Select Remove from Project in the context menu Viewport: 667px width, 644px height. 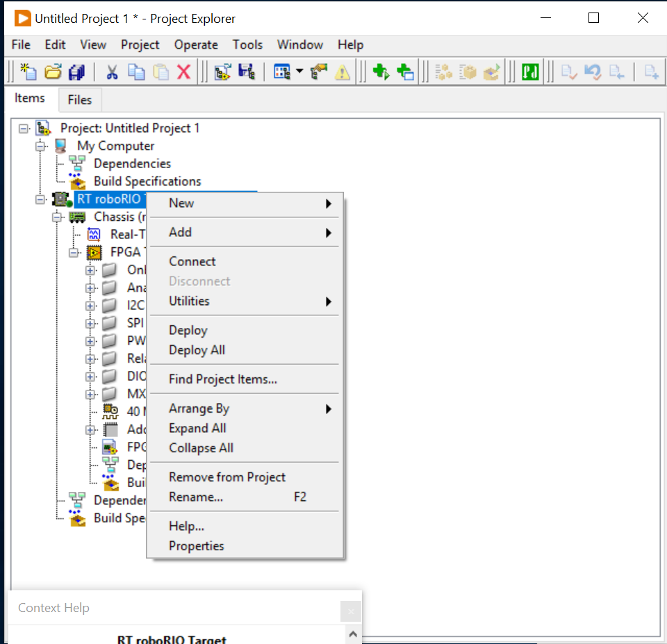227,477
